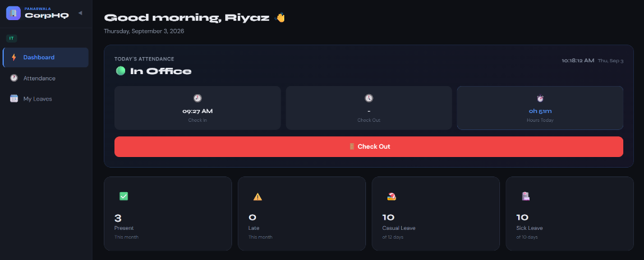The image size is (644, 260).
Task: Click the green Present checkmark icon
Action: click(x=124, y=197)
